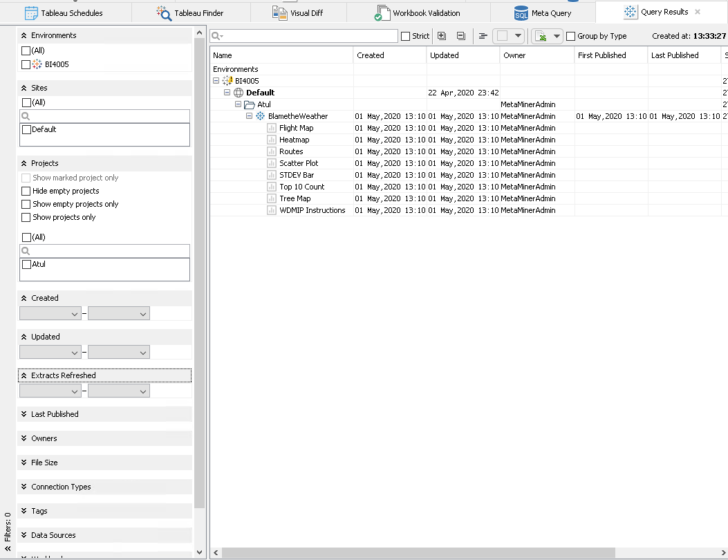Switch to Workbook Validation tab
The image size is (728, 560).
click(418, 13)
